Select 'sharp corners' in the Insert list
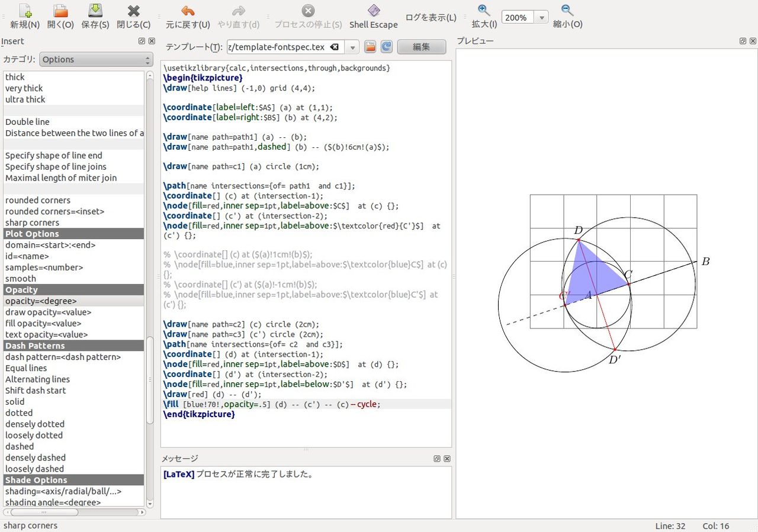Viewport: 758px width, 532px height. pyautogui.click(x=73, y=223)
